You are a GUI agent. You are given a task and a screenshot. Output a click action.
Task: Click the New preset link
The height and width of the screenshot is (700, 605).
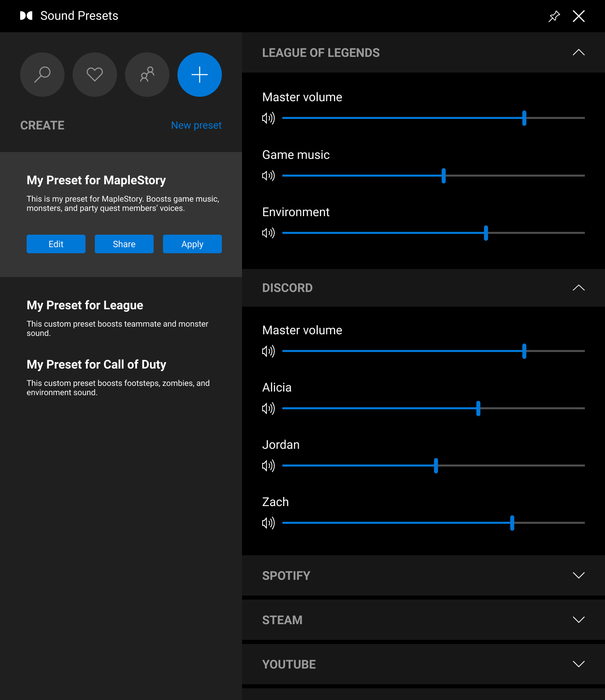pyautogui.click(x=196, y=125)
